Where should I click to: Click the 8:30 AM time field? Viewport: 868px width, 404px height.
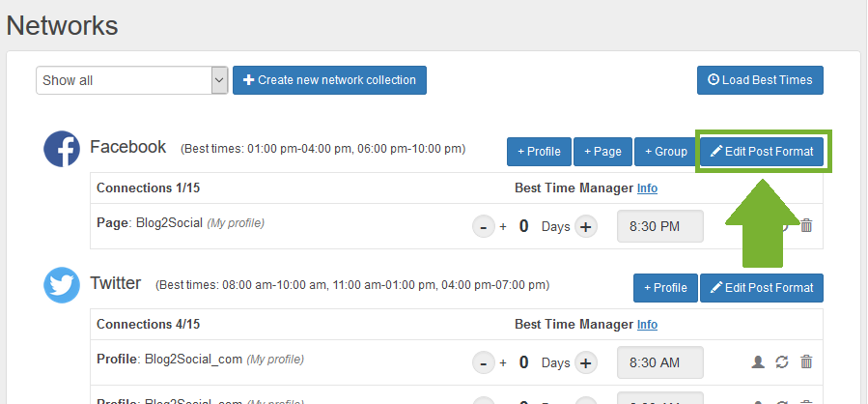(659, 362)
